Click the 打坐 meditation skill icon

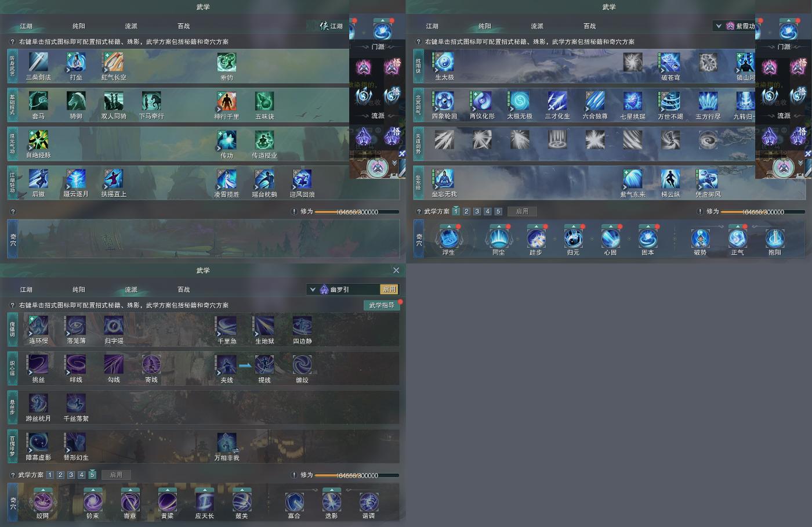pos(76,63)
